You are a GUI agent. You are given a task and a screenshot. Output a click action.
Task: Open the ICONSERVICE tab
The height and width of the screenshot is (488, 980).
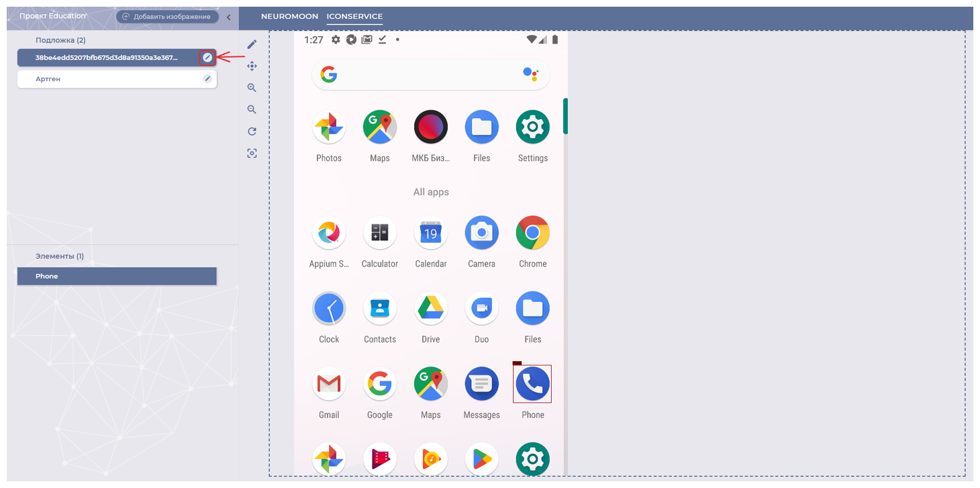pos(354,16)
